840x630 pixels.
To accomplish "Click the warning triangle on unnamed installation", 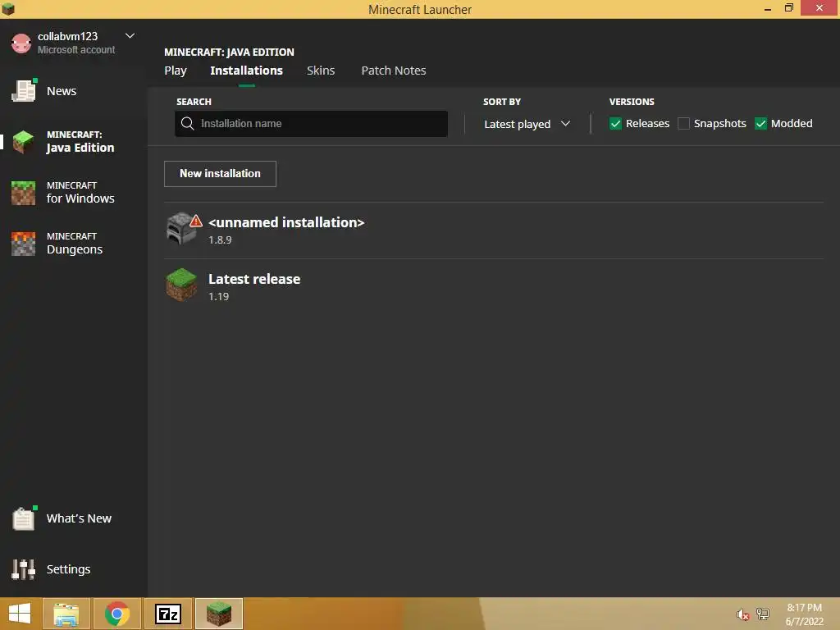I will (x=196, y=220).
